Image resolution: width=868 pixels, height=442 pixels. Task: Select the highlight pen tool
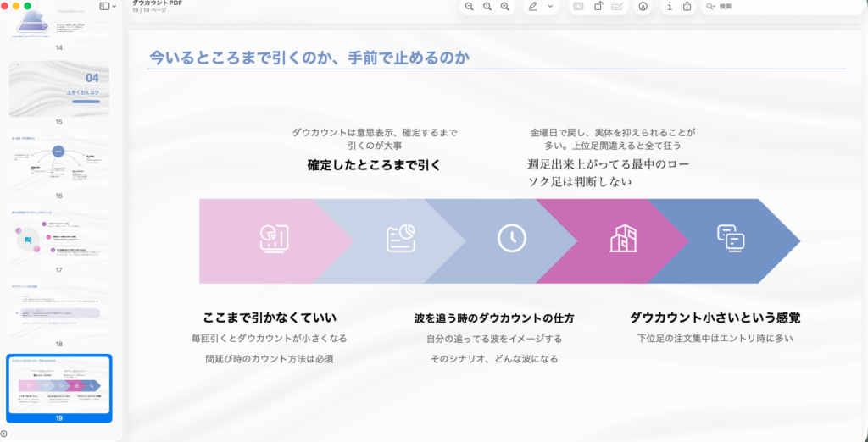pyautogui.click(x=533, y=7)
